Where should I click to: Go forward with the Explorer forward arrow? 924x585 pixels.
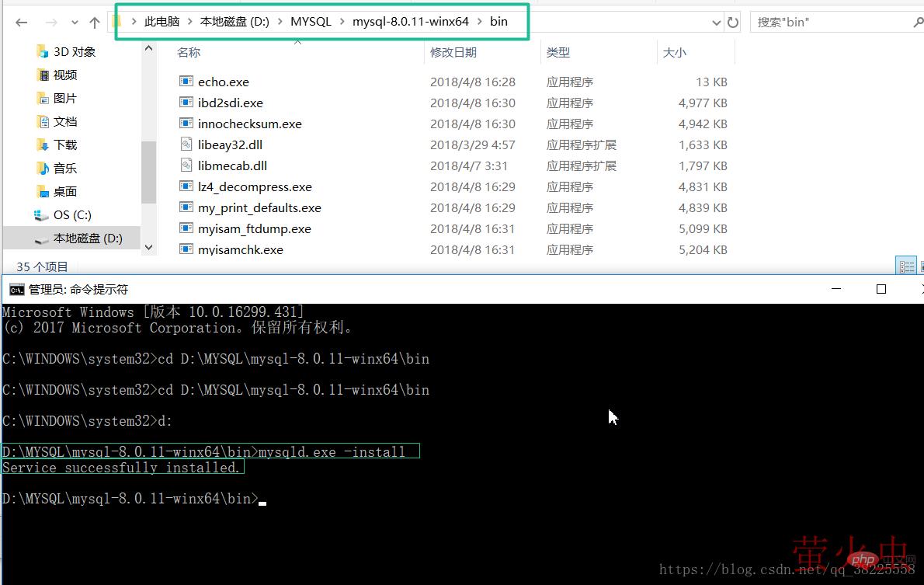pyautogui.click(x=51, y=23)
